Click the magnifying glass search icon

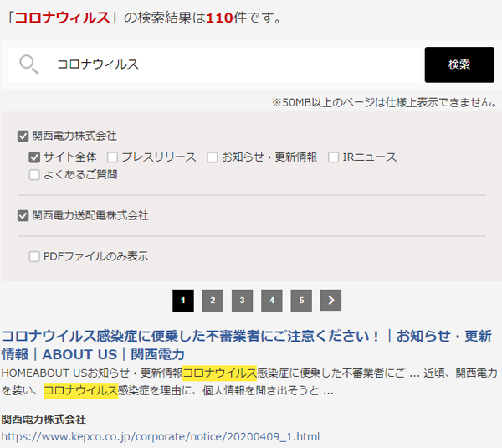click(x=28, y=64)
